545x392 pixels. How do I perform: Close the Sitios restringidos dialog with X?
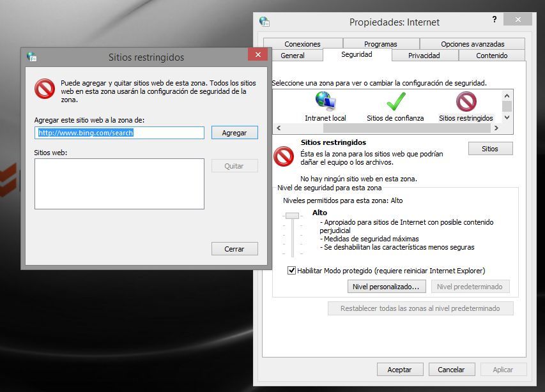257,54
